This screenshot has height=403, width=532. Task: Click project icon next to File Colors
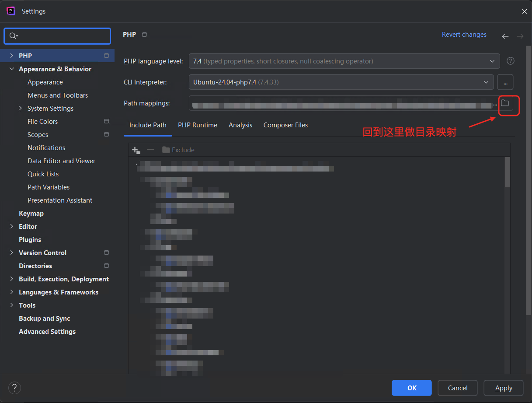[x=106, y=121]
